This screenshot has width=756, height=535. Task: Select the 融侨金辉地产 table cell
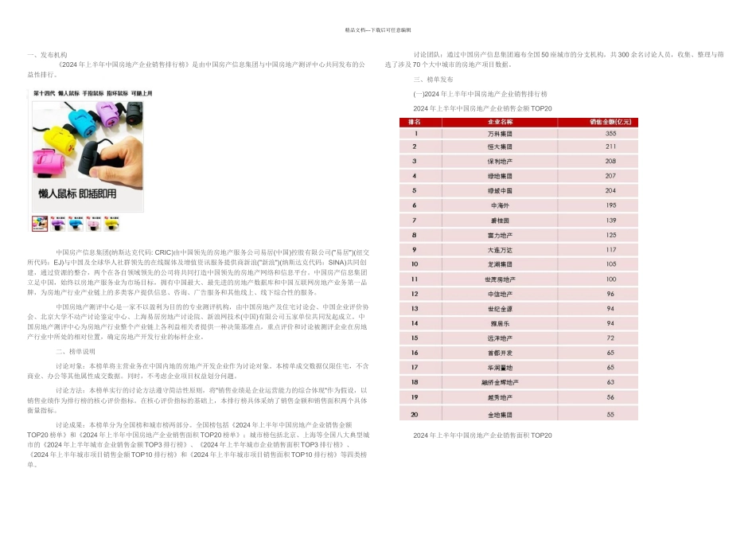(500, 382)
